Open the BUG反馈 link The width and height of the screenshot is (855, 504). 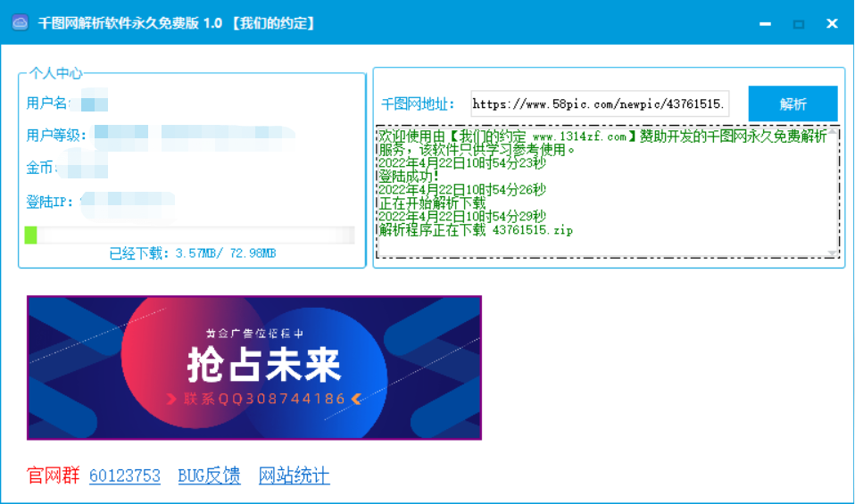click(x=210, y=475)
